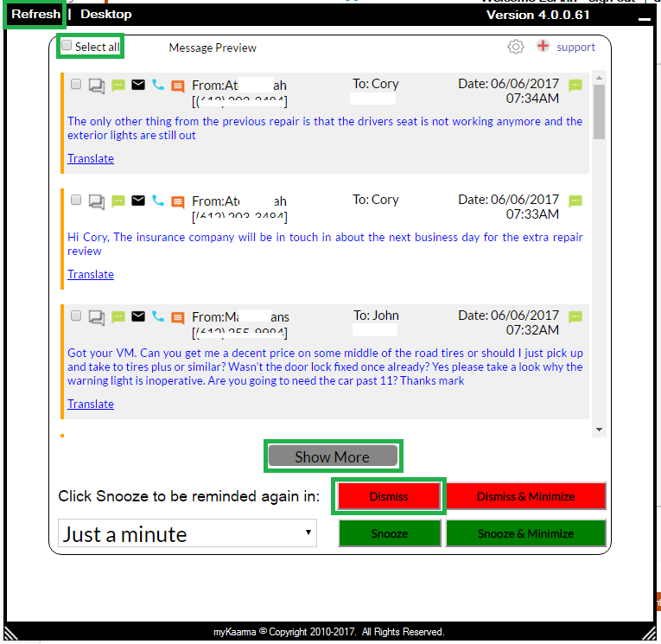Click green text bubble in 07:33AM message
The width and height of the screenshot is (661, 644).
coord(118,201)
